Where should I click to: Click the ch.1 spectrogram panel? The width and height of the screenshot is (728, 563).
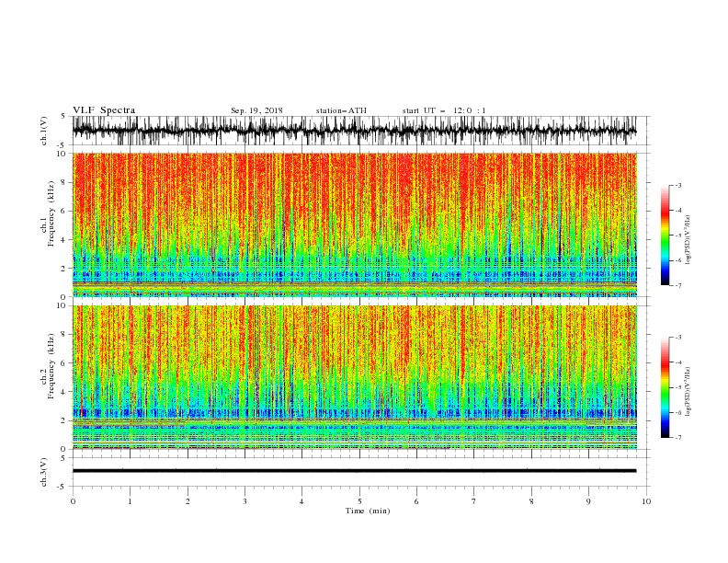[x=355, y=224]
